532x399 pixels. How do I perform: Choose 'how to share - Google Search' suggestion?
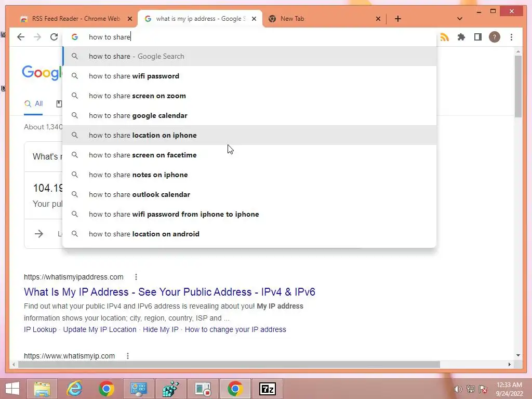pyautogui.click(x=249, y=56)
